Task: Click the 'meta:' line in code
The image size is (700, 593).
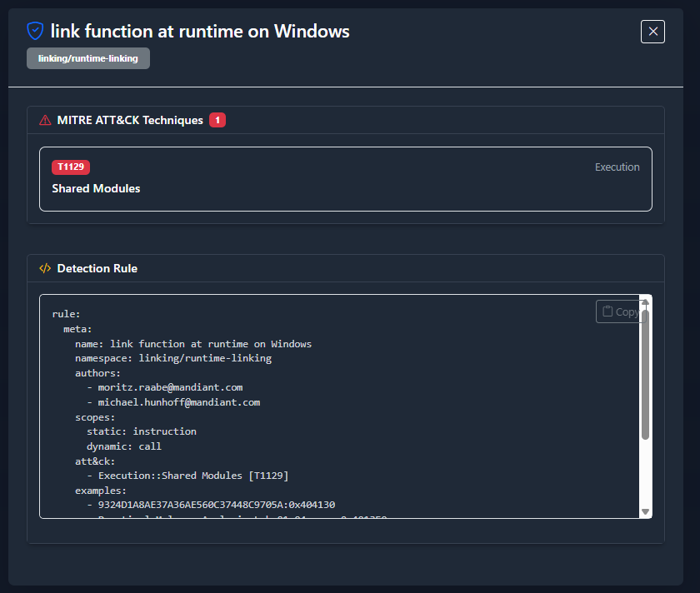Action: (x=77, y=329)
